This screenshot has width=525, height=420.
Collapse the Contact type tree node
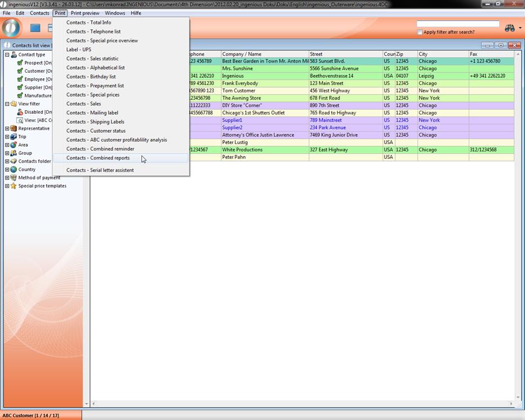tap(7, 55)
